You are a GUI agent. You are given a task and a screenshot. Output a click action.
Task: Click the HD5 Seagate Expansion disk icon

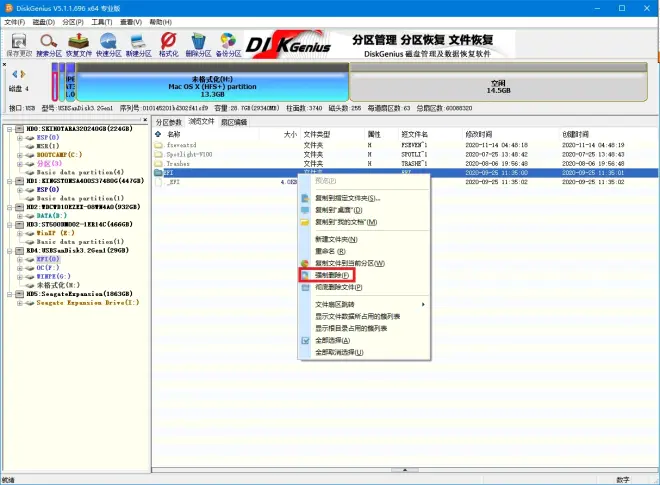tap(20, 294)
